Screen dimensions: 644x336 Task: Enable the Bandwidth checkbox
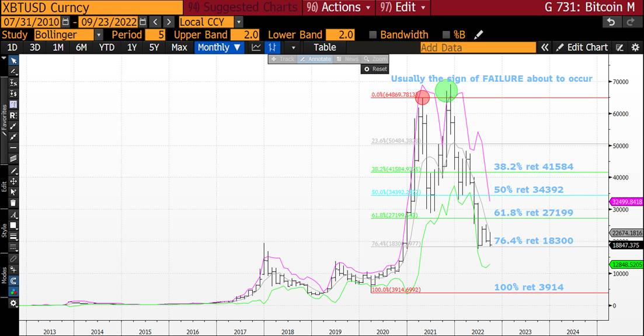(373, 35)
